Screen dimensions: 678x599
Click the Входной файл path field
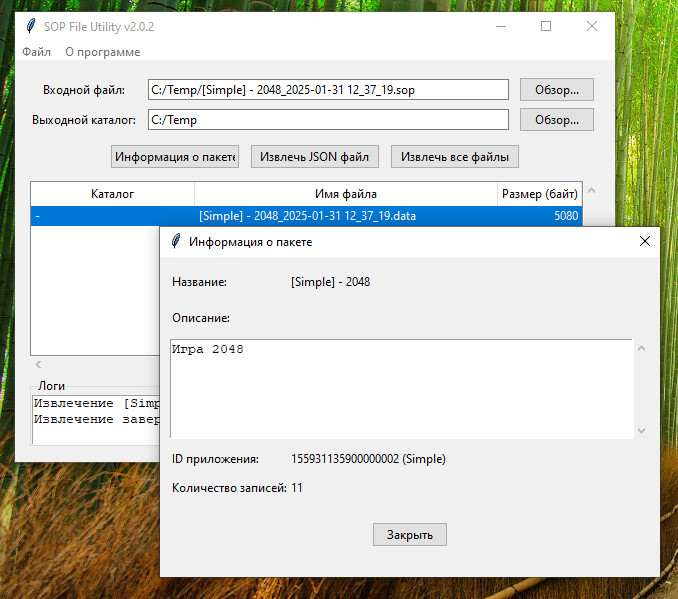click(x=328, y=90)
